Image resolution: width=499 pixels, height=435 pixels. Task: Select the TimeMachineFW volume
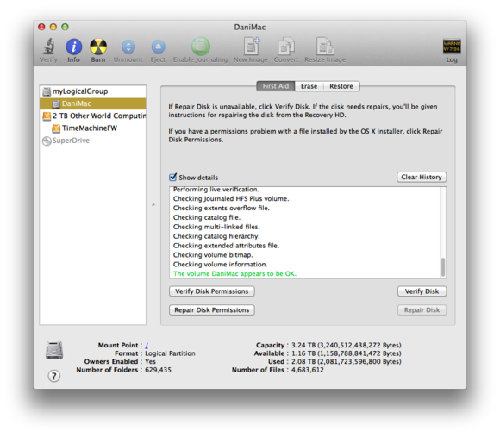pyautogui.click(x=93, y=128)
